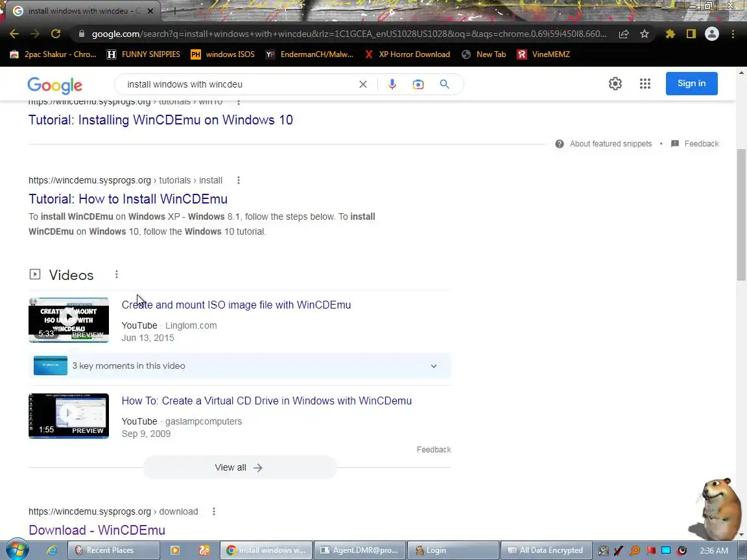The width and height of the screenshot is (747, 560).
Task: Open the VineMEMZ bookmark
Action: pos(543,54)
